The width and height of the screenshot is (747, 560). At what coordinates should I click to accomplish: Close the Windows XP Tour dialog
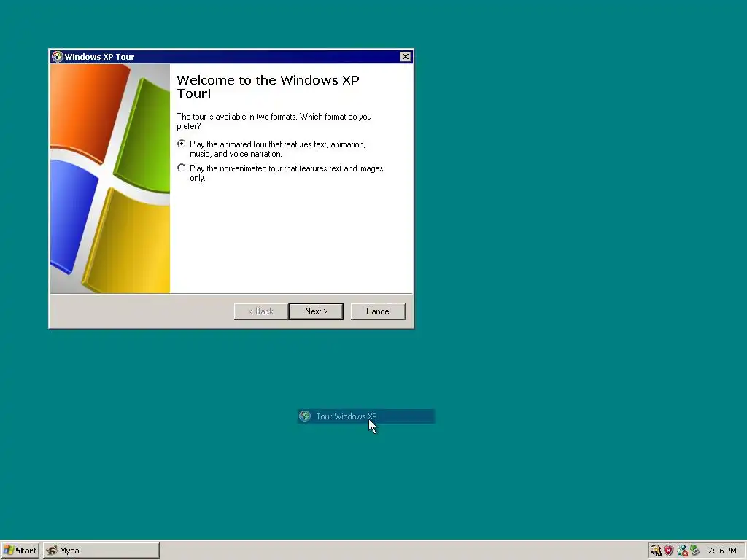406,57
